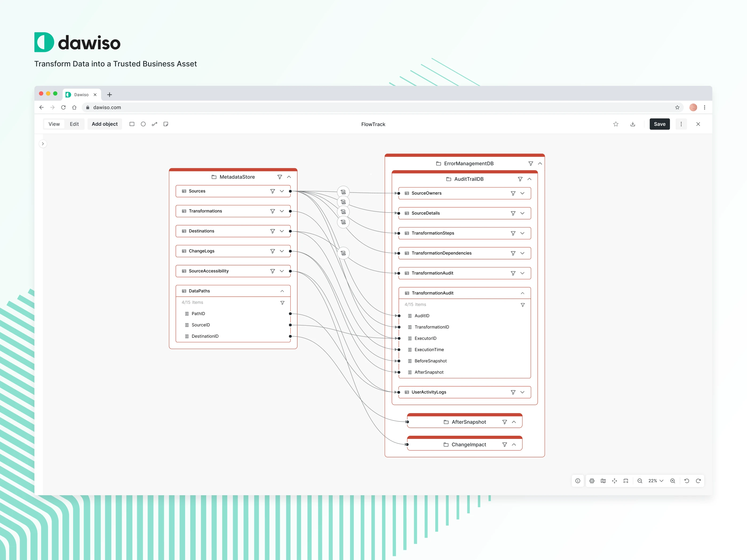Select the rectangle shape tool

(132, 124)
